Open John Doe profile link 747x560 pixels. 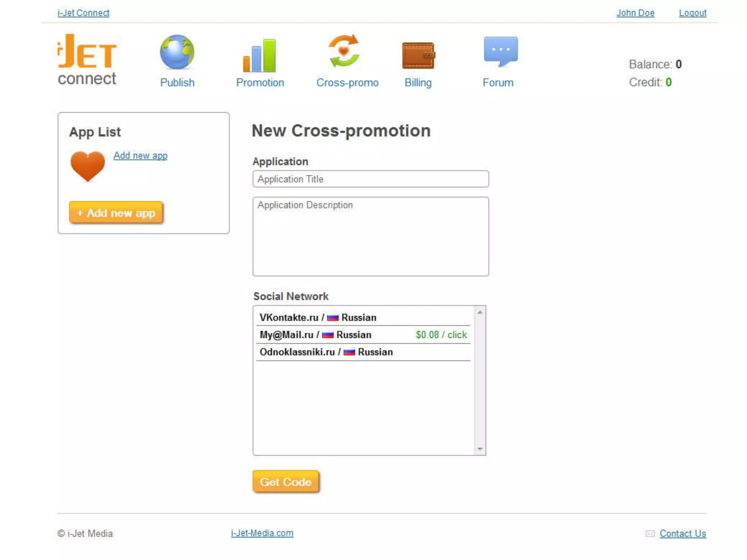(635, 13)
